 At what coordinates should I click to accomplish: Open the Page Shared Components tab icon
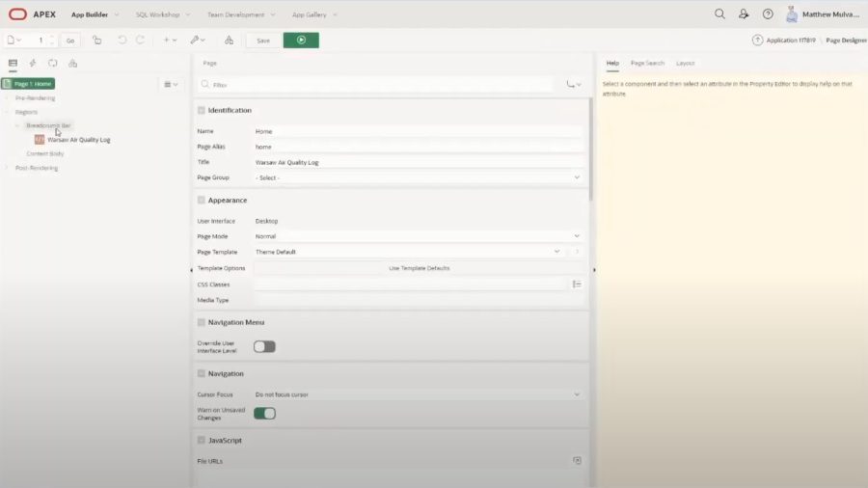72,63
